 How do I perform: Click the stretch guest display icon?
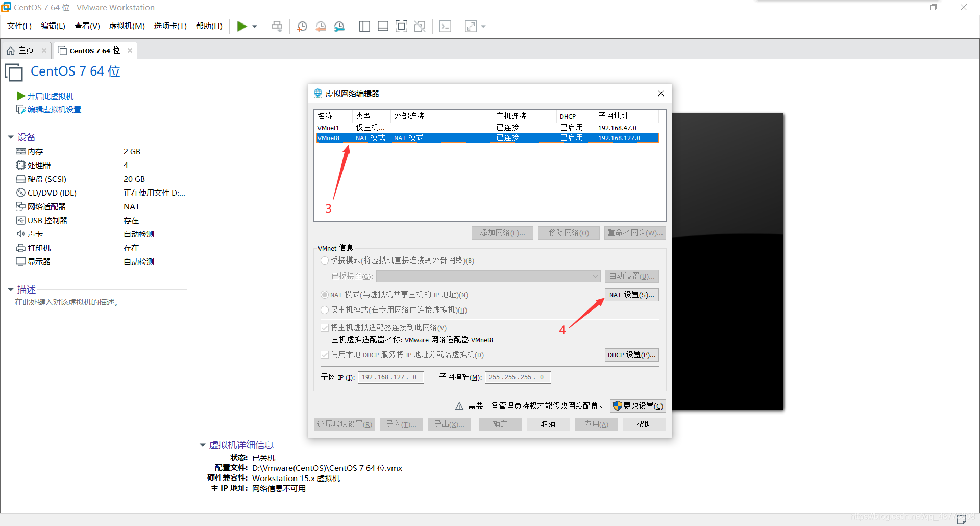(x=471, y=26)
